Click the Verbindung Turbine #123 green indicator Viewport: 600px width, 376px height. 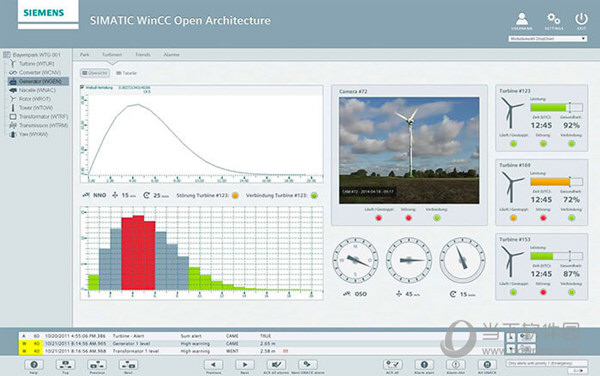[x=314, y=195]
